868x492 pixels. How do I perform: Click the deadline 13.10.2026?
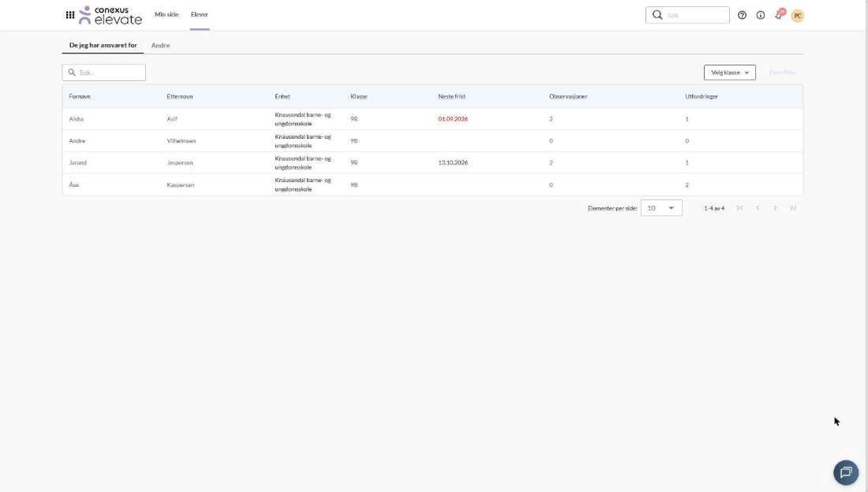point(453,162)
